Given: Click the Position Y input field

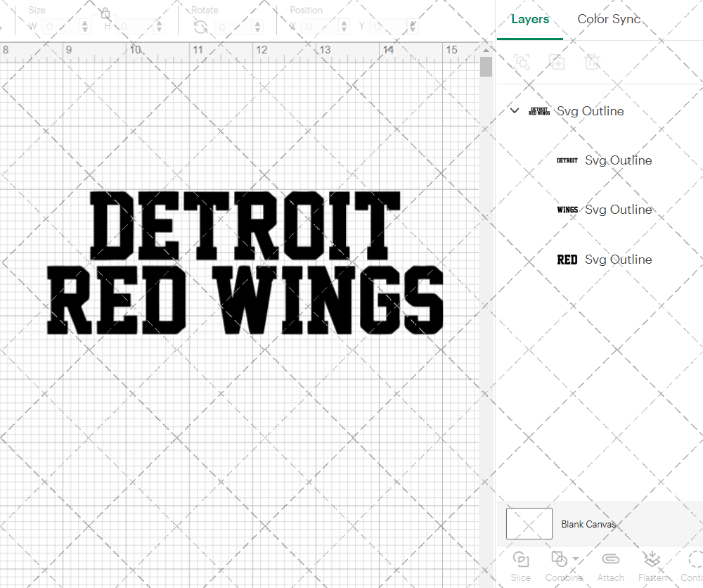Looking at the screenshot, I should [x=388, y=27].
